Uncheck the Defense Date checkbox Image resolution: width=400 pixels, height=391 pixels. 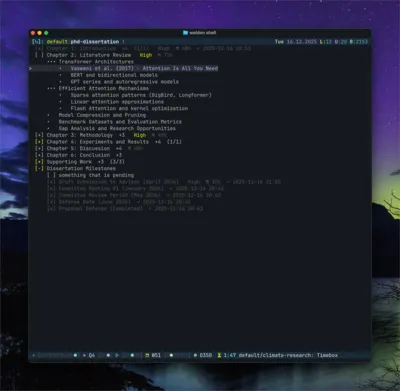(x=51, y=202)
